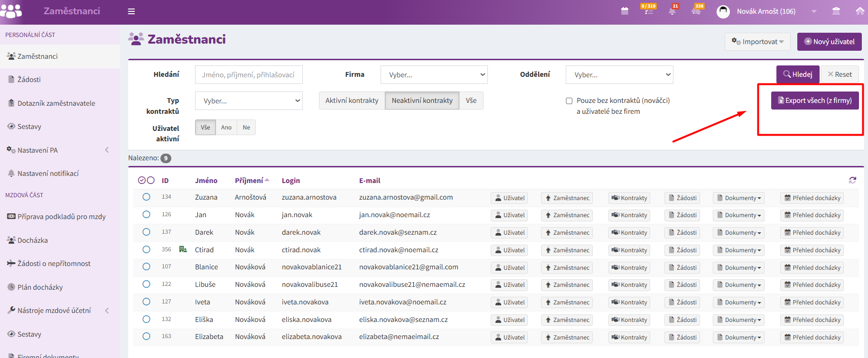Sort the table by Jméno column

coord(206,181)
